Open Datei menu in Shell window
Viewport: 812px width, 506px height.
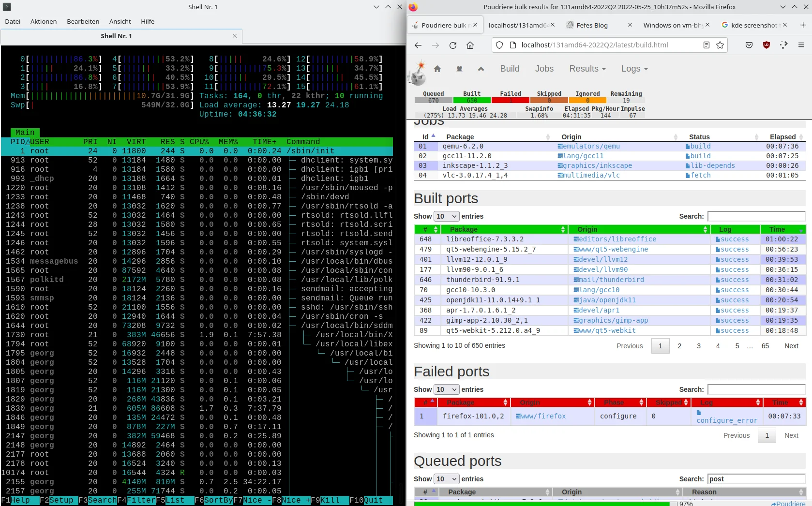[x=13, y=21]
